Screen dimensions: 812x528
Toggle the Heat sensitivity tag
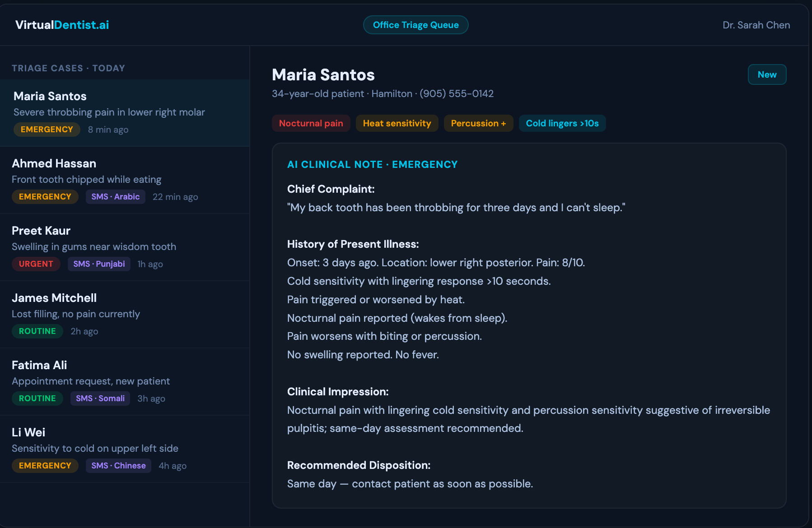(397, 123)
